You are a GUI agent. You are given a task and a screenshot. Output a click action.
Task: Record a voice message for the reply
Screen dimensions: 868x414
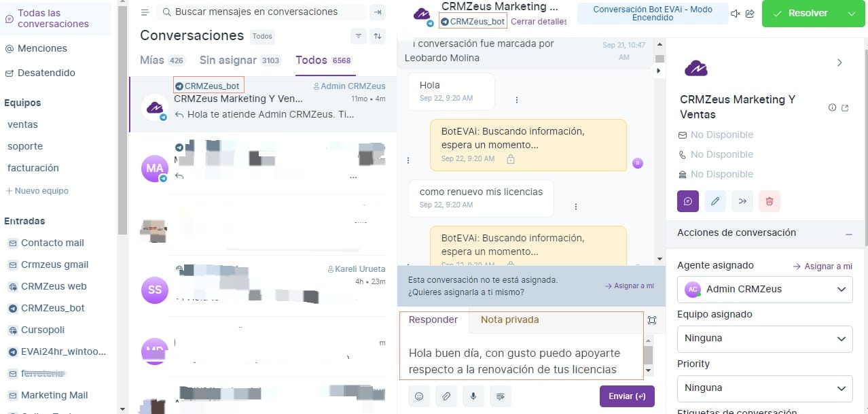coord(473,396)
